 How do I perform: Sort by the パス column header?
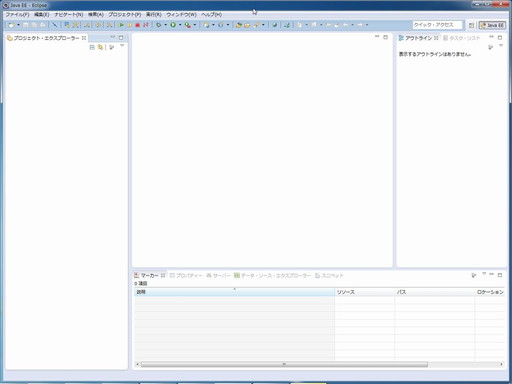point(435,292)
